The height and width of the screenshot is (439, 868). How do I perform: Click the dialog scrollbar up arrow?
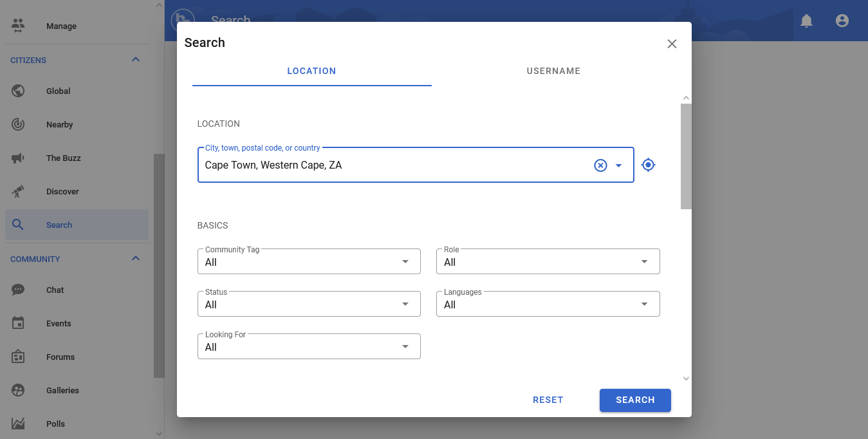pyautogui.click(x=686, y=98)
